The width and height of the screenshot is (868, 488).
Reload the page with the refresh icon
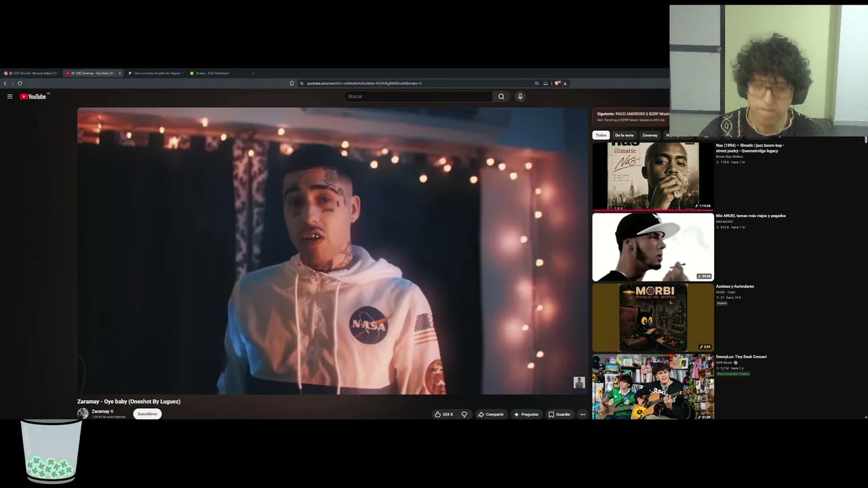pyautogui.click(x=20, y=83)
